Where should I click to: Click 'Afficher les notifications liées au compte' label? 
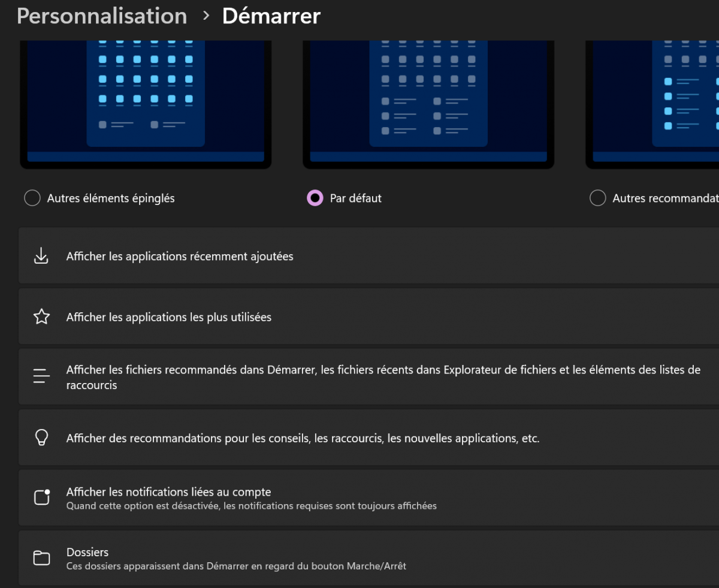[x=169, y=492]
